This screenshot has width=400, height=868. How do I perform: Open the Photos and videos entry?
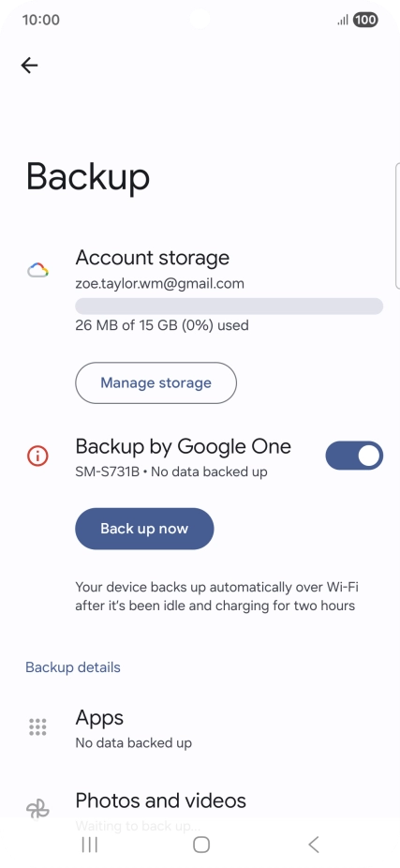tap(200, 810)
